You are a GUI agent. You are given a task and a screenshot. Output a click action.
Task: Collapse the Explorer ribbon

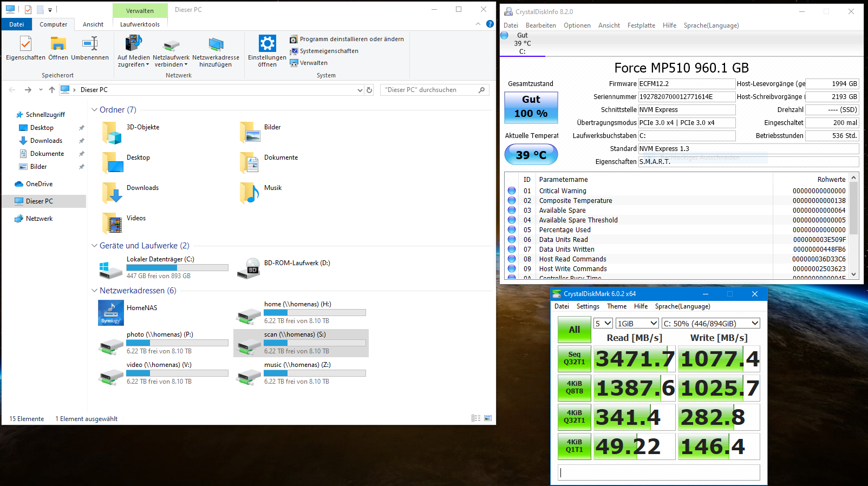478,24
